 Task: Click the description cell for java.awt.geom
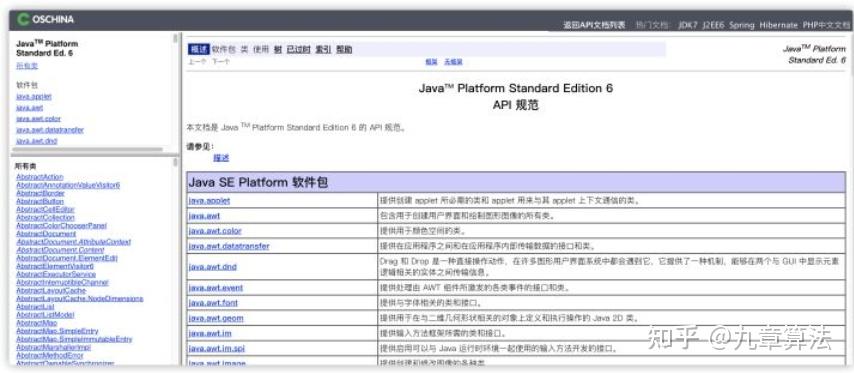point(612,318)
